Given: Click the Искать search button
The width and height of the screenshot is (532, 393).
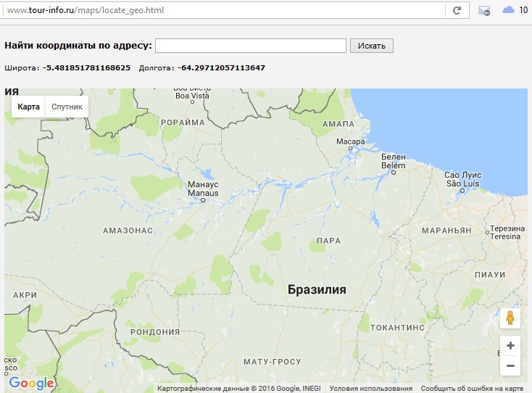Looking at the screenshot, I should coord(372,46).
